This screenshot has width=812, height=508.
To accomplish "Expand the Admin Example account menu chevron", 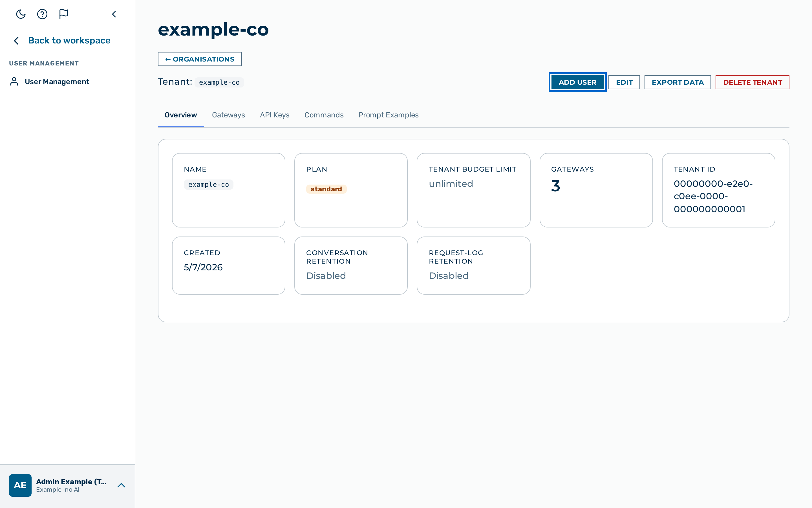I will tap(121, 485).
